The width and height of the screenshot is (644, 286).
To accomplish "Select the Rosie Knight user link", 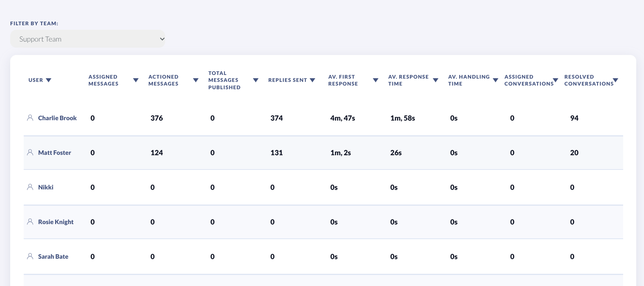I will click(x=56, y=222).
